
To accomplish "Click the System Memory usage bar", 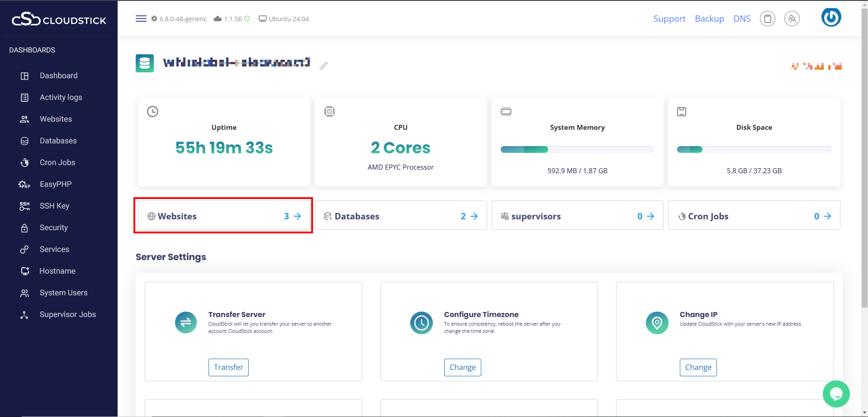I will pyautogui.click(x=577, y=150).
